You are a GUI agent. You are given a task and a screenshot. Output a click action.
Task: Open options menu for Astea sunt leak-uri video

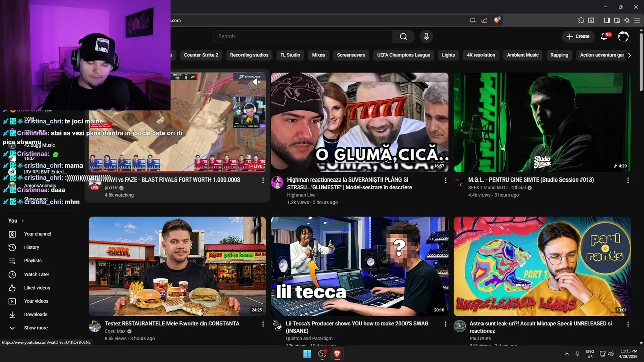click(628, 324)
